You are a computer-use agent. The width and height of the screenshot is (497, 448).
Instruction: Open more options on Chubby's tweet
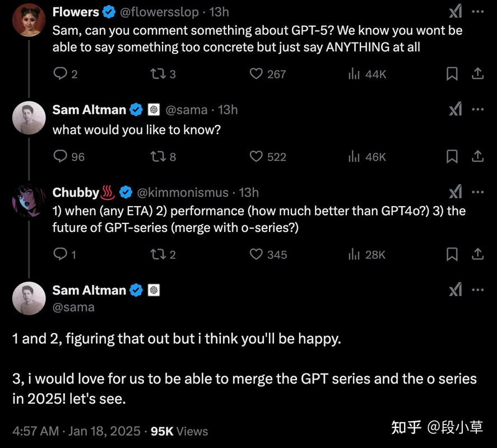point(477,192)
